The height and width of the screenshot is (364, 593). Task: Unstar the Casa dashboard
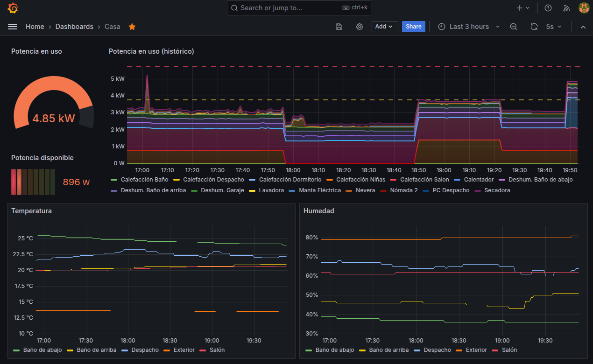132,27
